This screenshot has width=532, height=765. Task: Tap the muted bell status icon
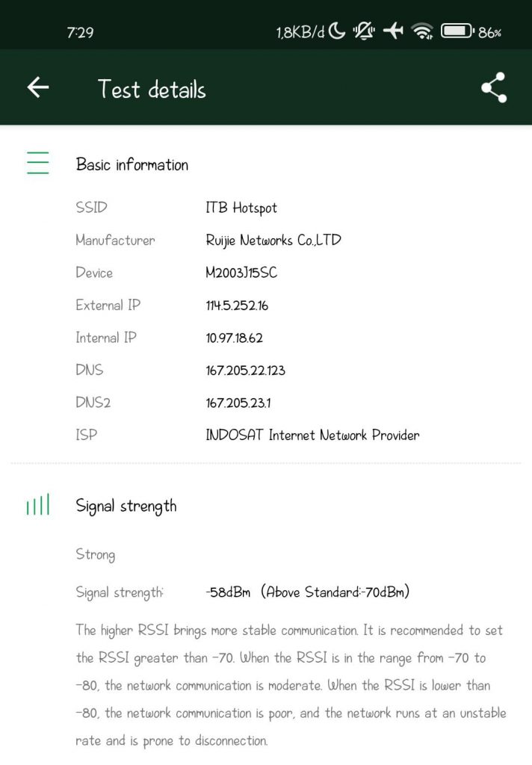point(365,31)
